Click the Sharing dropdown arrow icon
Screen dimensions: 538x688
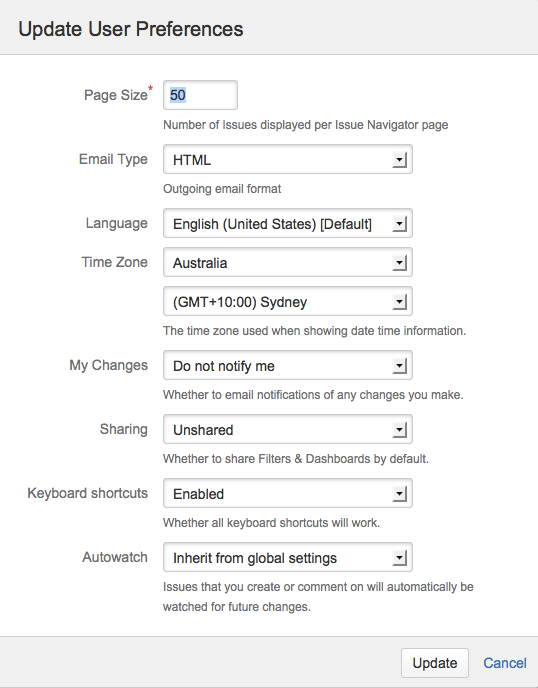(399, 430)
